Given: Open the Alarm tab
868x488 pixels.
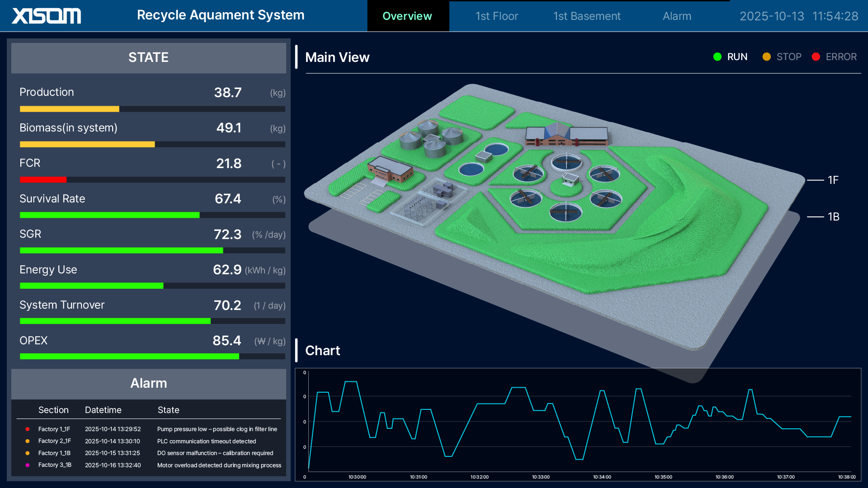Looking at the screenshot, I should 677,16.
